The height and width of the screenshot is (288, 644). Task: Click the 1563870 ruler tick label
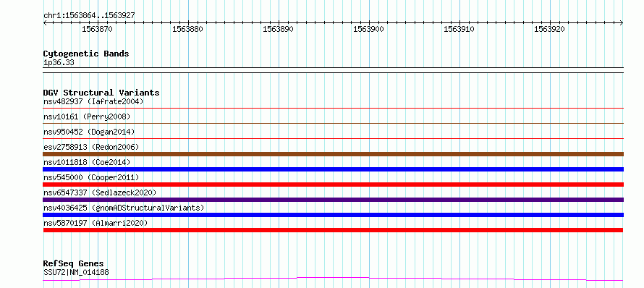pyautogui.click(x=98, y=29)
